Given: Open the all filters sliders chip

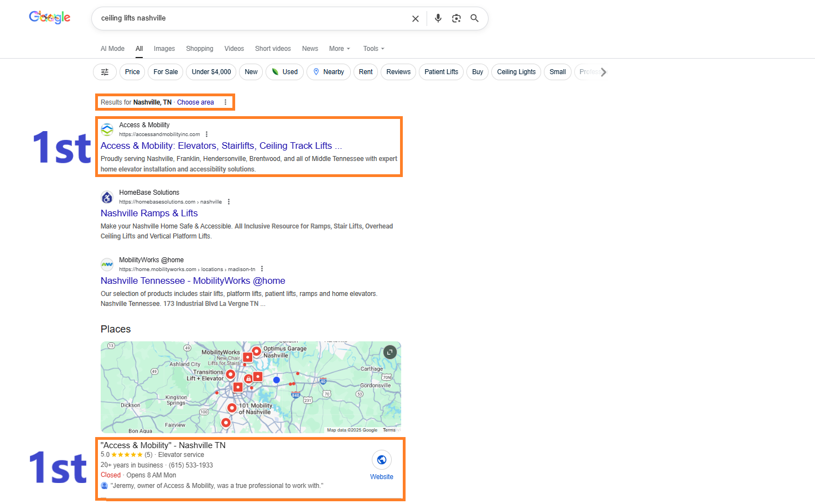Looking at the screenshot, I should coord(105,72).
